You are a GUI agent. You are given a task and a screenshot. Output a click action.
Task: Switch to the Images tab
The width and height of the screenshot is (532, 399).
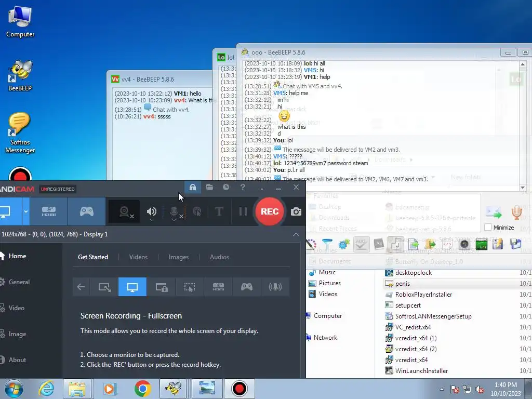tap(179, 257)
